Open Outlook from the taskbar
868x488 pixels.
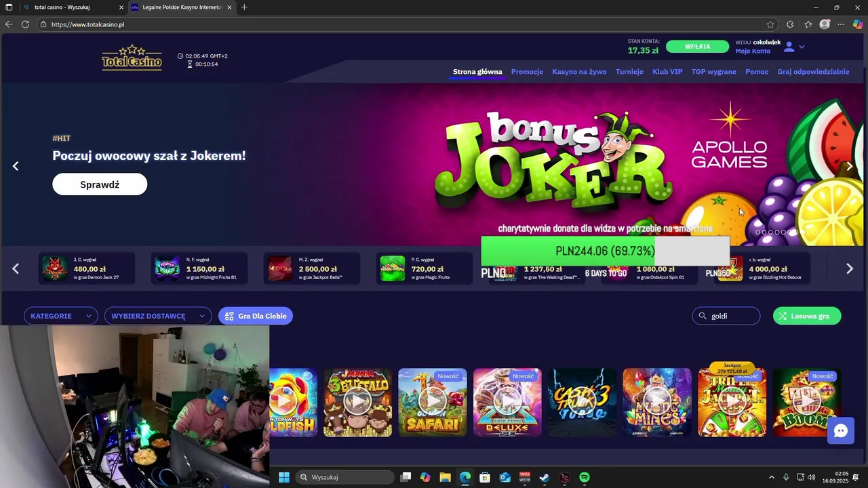tap(505, 477)
